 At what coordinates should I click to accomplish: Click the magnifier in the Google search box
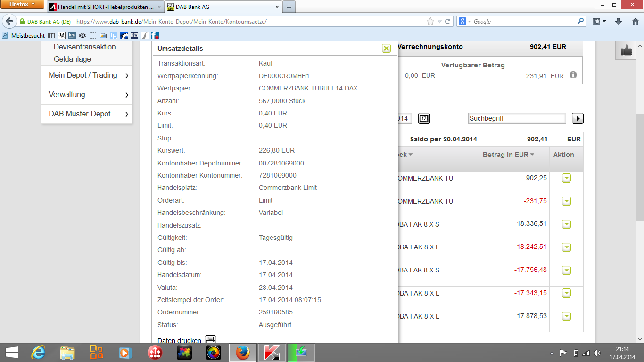[580, 21]
